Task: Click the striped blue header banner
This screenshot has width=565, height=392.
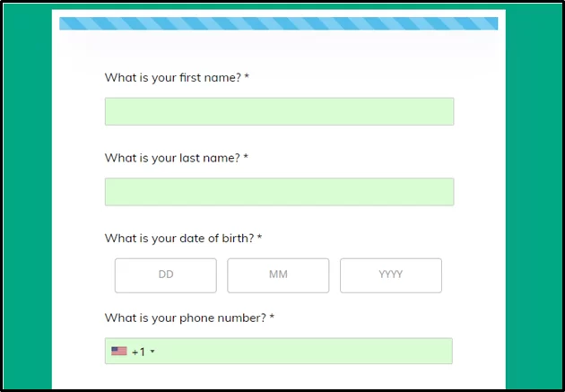Action: 278,23
